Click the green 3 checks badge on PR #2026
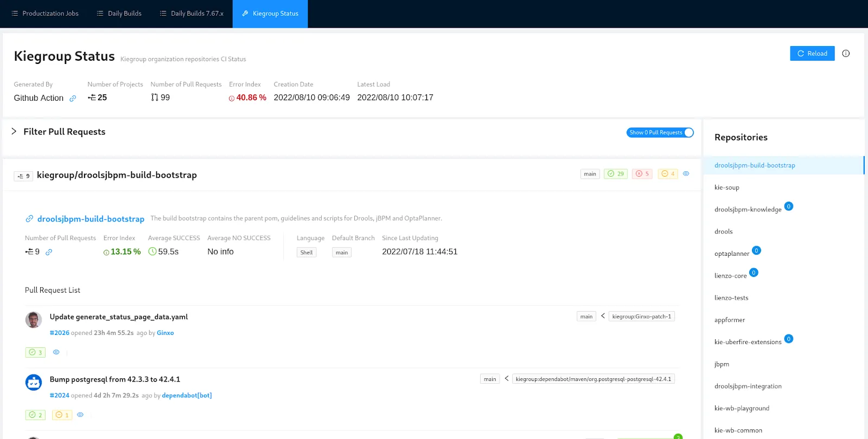 click(35, 352)
